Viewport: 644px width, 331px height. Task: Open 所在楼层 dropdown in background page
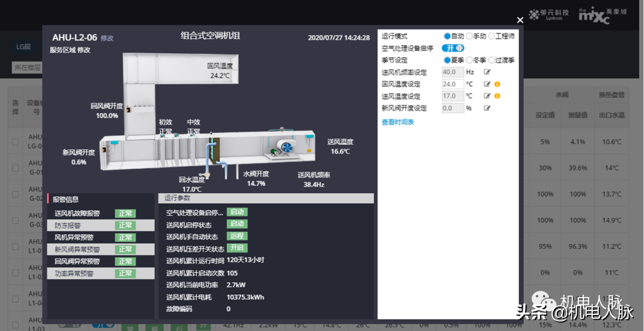click(27, 67)
